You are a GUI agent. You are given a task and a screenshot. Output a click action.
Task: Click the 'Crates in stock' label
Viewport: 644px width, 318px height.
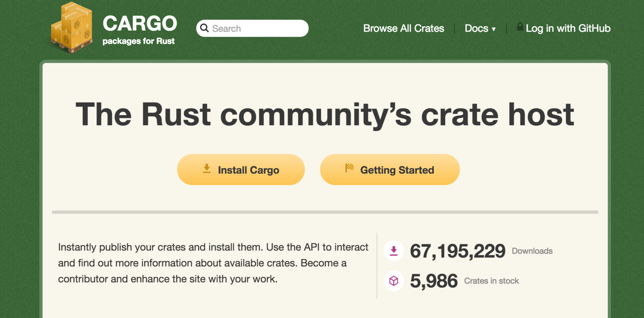[x=491, y=281]
